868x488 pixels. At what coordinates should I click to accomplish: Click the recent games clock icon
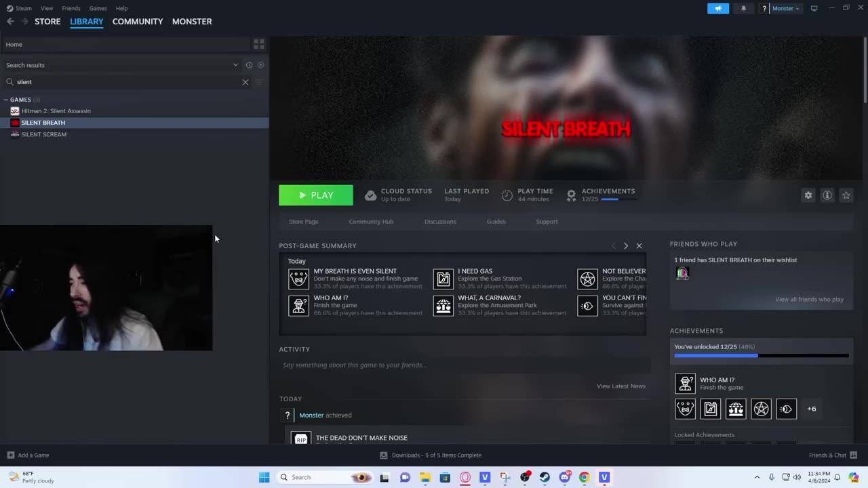pyautogui.click(x=249, y=64)
